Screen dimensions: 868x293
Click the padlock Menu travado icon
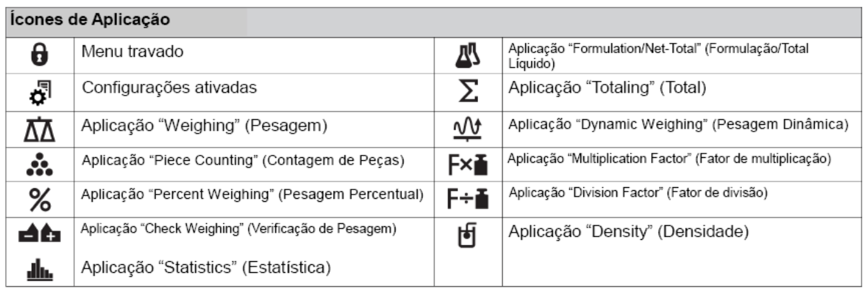pyautogui.click(x=40, y=54)
